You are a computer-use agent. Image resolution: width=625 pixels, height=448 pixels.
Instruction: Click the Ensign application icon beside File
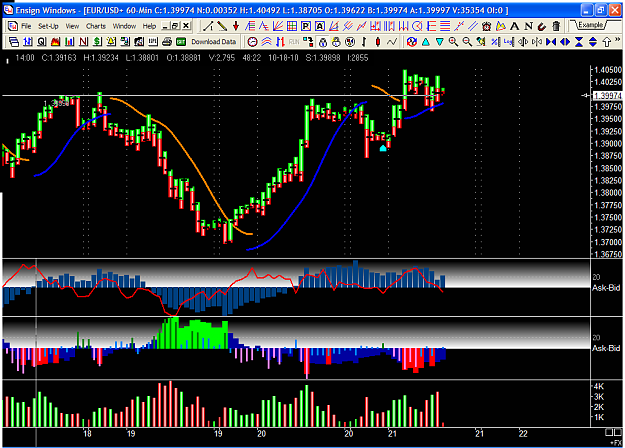pos(13,26)
